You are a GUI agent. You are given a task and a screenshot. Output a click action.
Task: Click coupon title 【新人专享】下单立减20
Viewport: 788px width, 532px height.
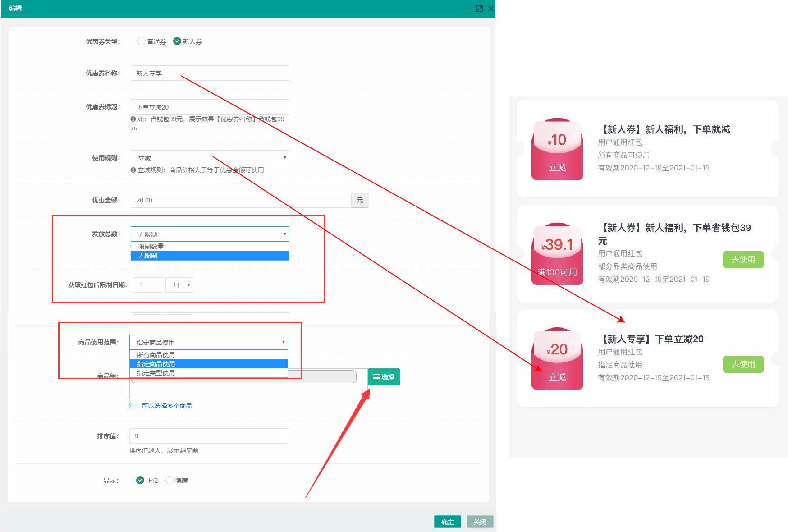651,339
